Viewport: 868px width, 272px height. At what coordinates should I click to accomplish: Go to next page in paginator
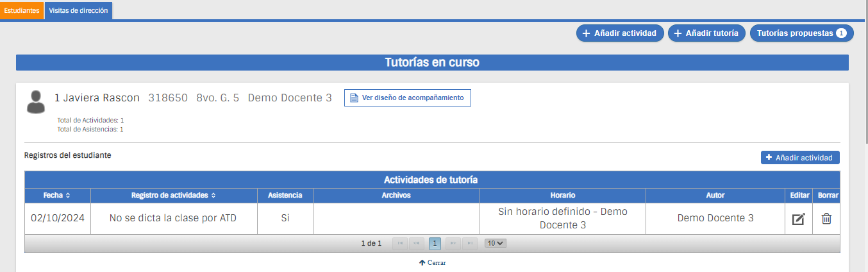[x=453, y=243]
